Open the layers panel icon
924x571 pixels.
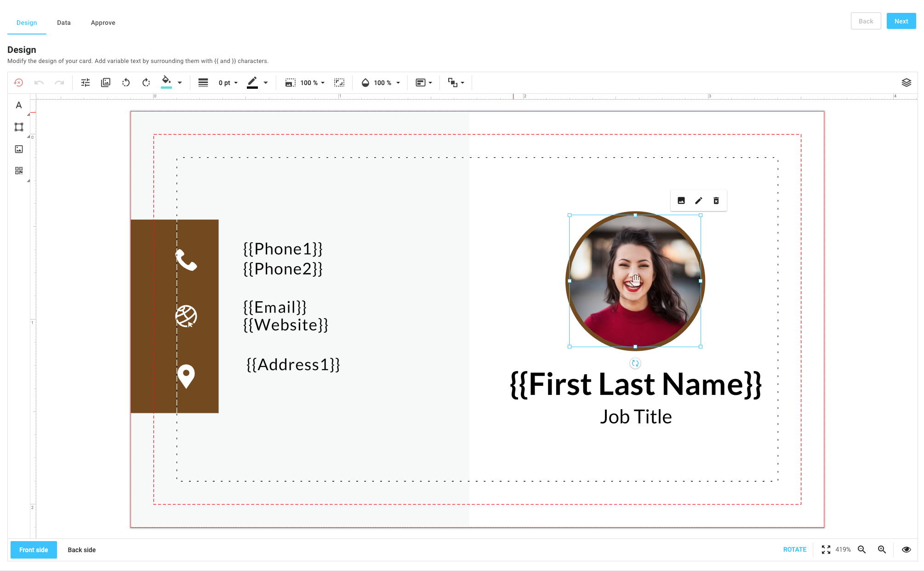click(x=906, y=83)
